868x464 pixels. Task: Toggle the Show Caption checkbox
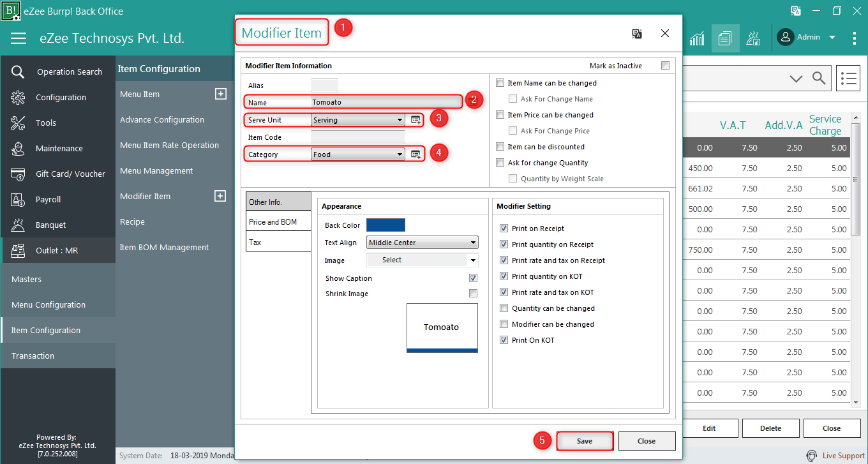pos(473,278)
